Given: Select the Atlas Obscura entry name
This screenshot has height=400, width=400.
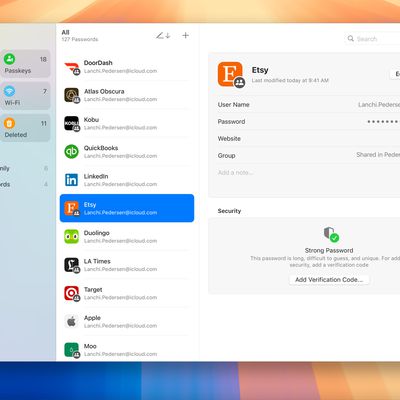Looking at the screenshot, I should click(x=104, y=91).
